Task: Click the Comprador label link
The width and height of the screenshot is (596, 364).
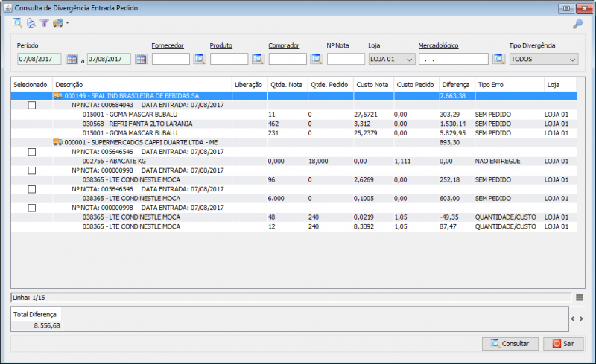Action: [x=284, y=45]
